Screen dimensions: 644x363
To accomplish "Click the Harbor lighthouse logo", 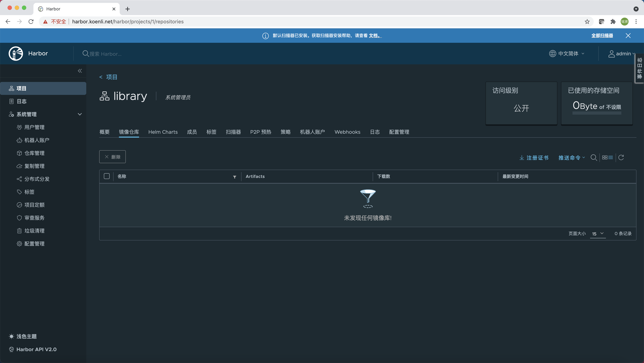I will click(x=16, y=54).
